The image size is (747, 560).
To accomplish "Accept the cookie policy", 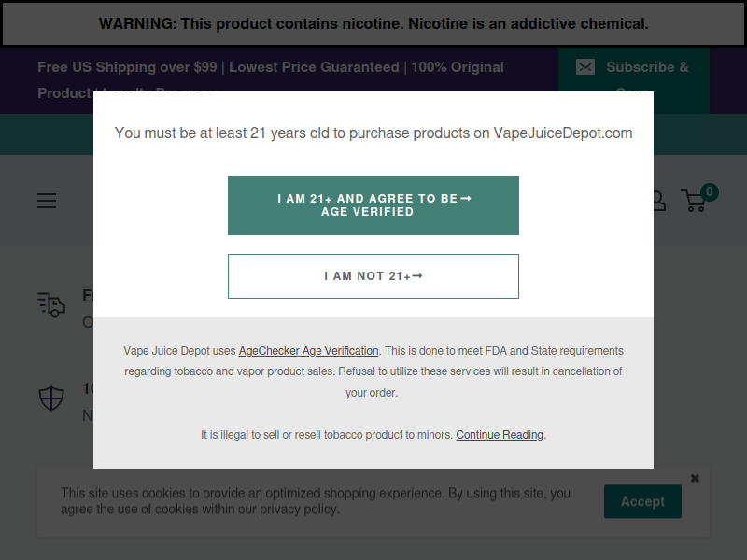I will [642, 501].
